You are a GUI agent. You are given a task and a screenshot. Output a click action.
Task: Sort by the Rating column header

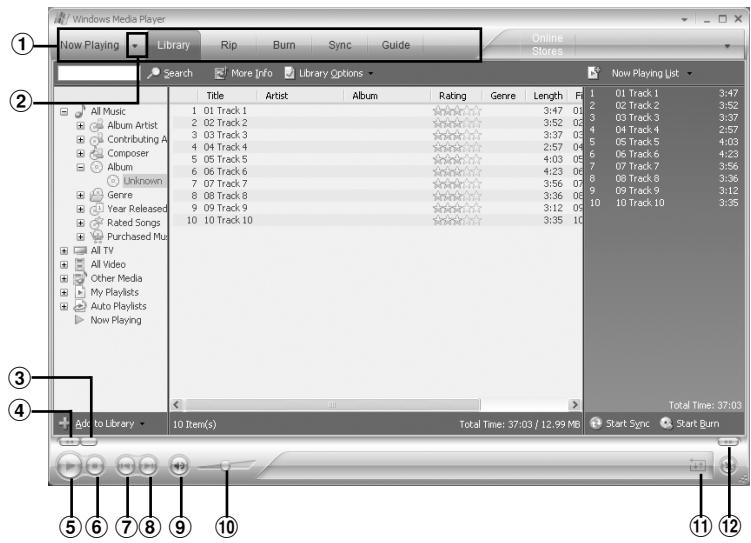point(452,95)
